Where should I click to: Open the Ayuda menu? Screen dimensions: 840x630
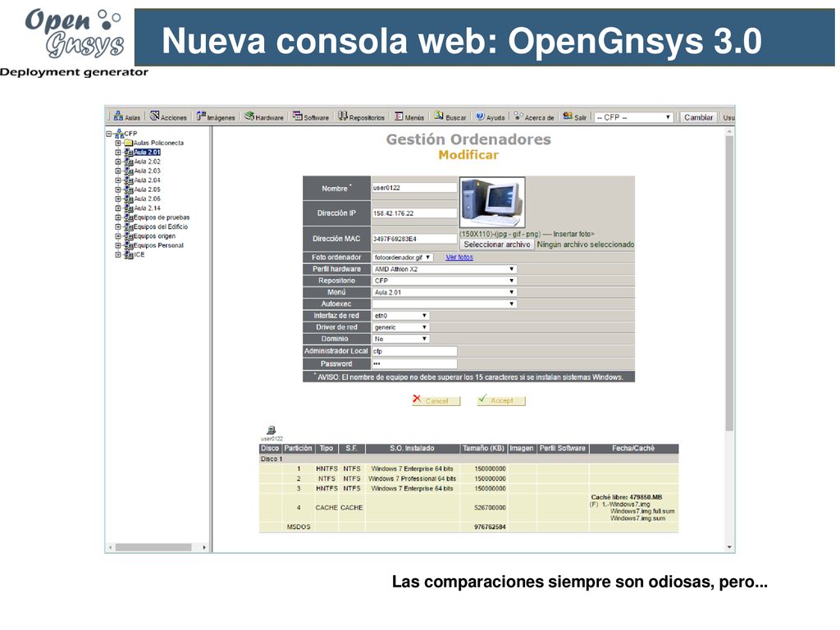tap(491, 116)
